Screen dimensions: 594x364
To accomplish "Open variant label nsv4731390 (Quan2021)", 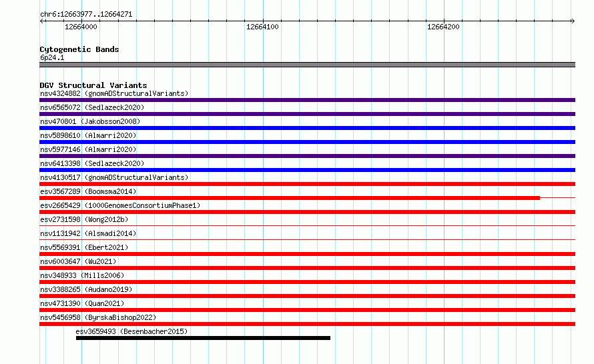I will [x=82, y=303].
